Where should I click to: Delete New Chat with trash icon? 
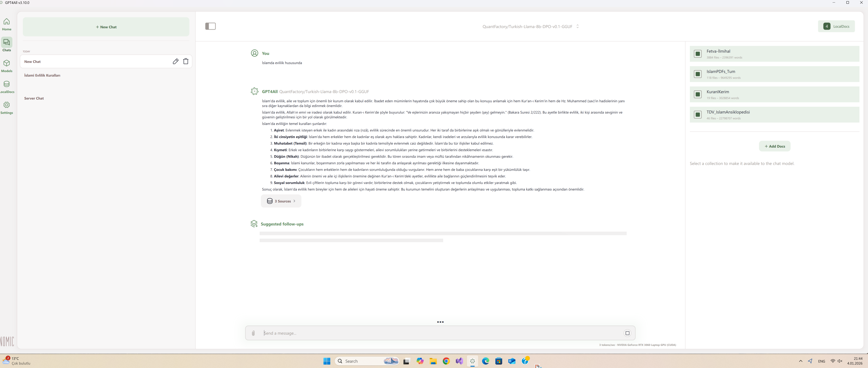[186, 61]
